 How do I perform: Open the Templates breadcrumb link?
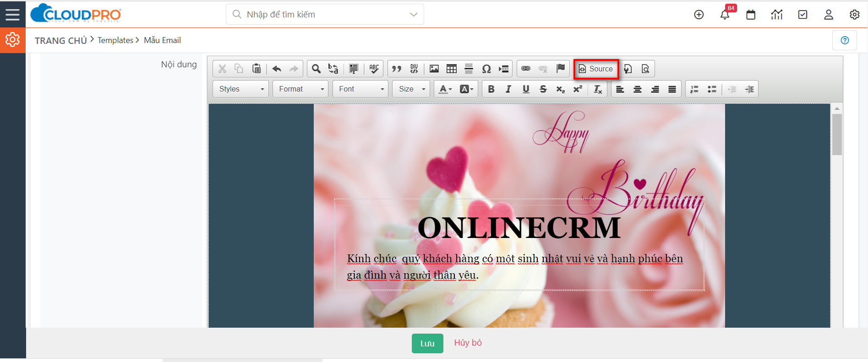click(115, 40)
